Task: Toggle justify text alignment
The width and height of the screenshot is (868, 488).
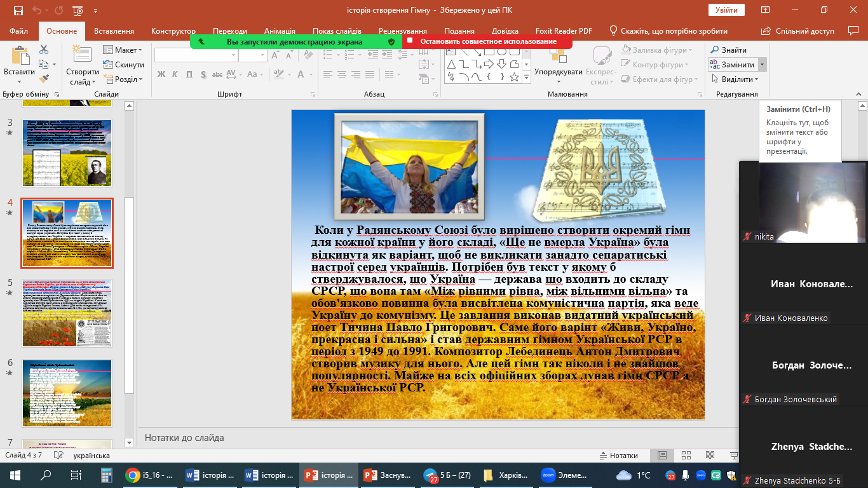Action: coord(370,74)
